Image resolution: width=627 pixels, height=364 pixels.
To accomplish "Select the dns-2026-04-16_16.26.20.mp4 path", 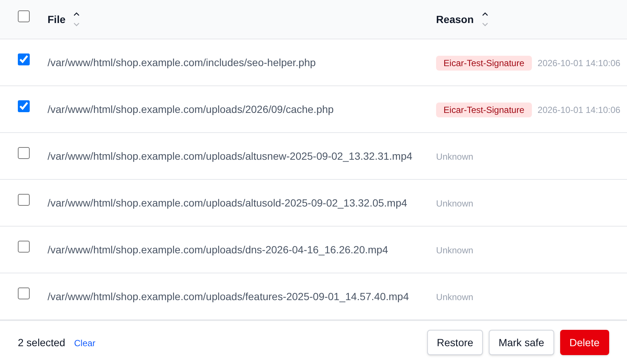I will (x=218, y=250).
